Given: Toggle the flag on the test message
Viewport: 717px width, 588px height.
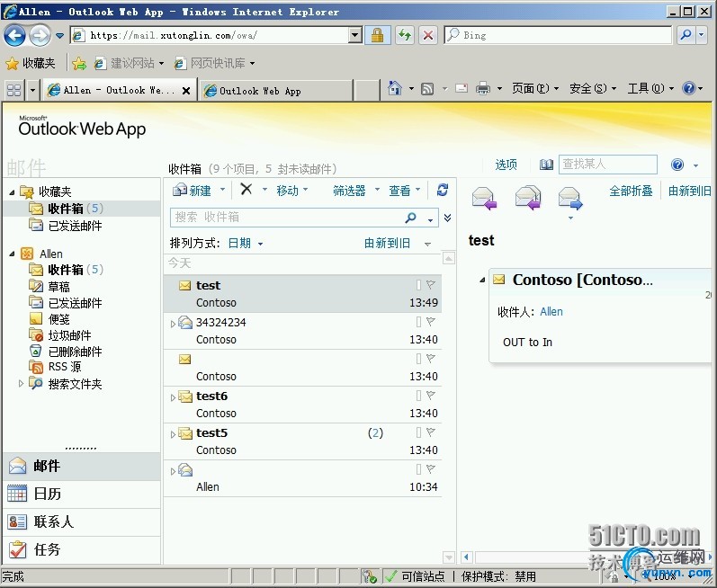Looking at the screenshot, I should 430,285.
